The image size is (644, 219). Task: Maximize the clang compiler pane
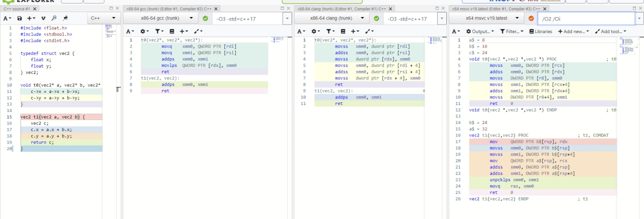pos(437,9)
